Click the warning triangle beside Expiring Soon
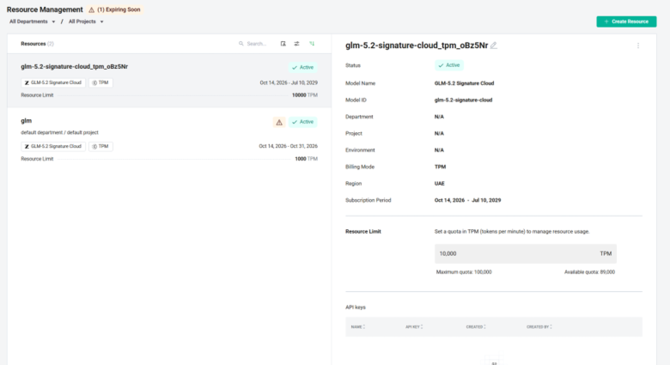The image size is (670, 365). 91,10
